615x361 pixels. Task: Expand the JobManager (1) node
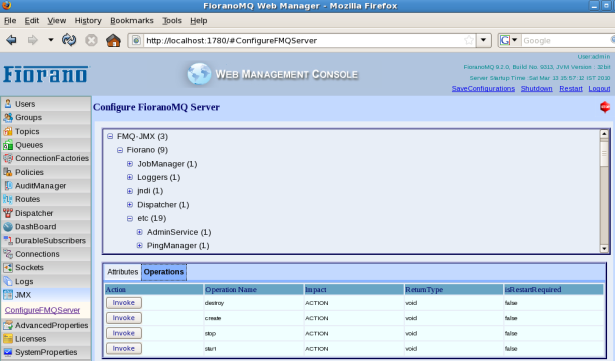click(130, 164)
